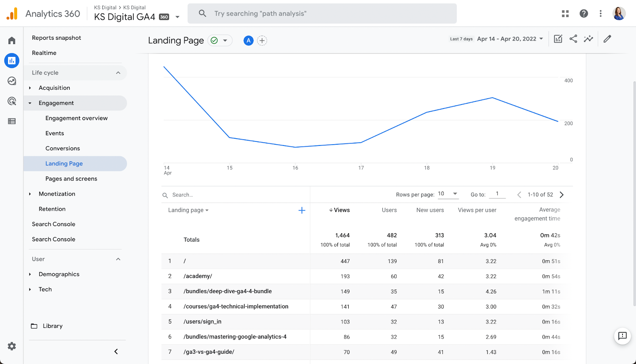
Task: Click the All Users comparison badge
Action: pyautogui.click(x=248, y=41)
